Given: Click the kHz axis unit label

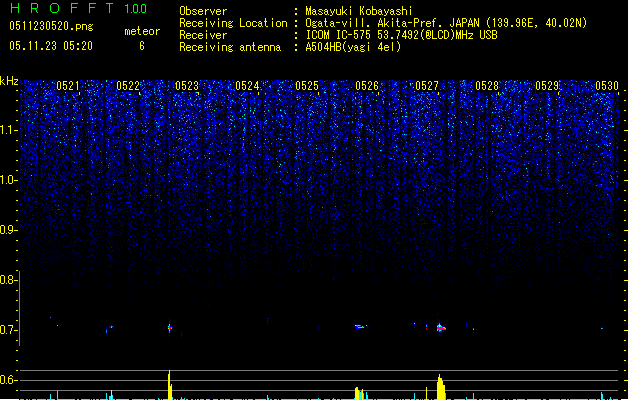Looking at the screenshot, I should [x=9, y=81].
